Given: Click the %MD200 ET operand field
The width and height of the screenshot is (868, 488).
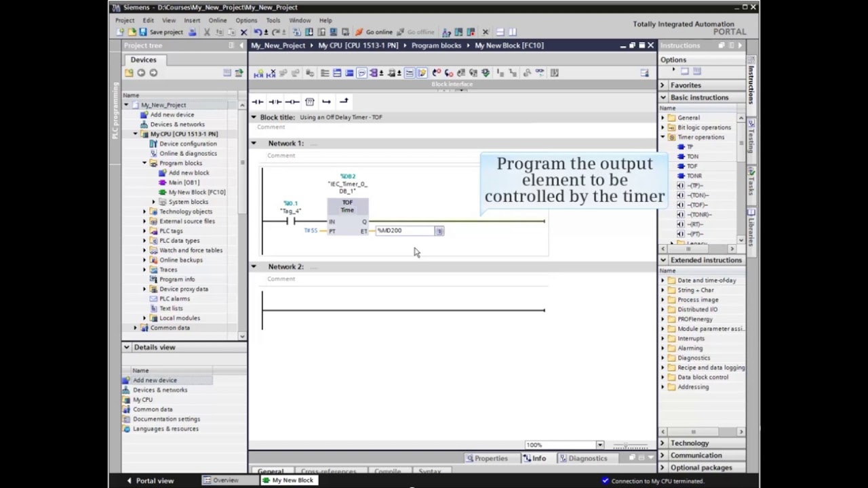Looking at the screenshot, I should coord(406,231).
